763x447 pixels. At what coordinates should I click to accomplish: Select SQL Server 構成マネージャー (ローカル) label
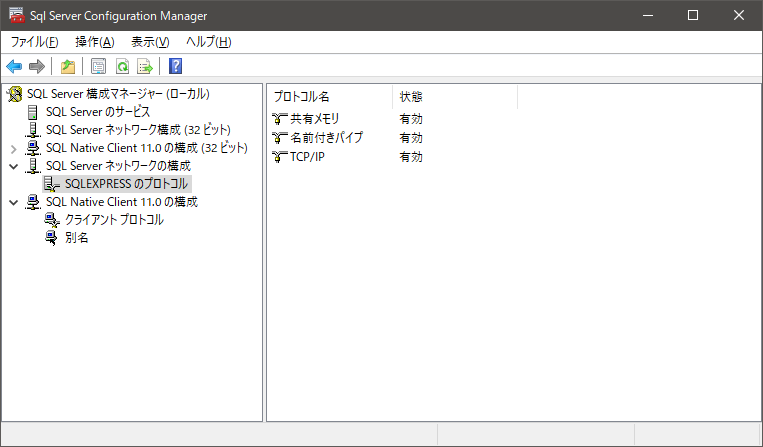[x=118, y=94]
